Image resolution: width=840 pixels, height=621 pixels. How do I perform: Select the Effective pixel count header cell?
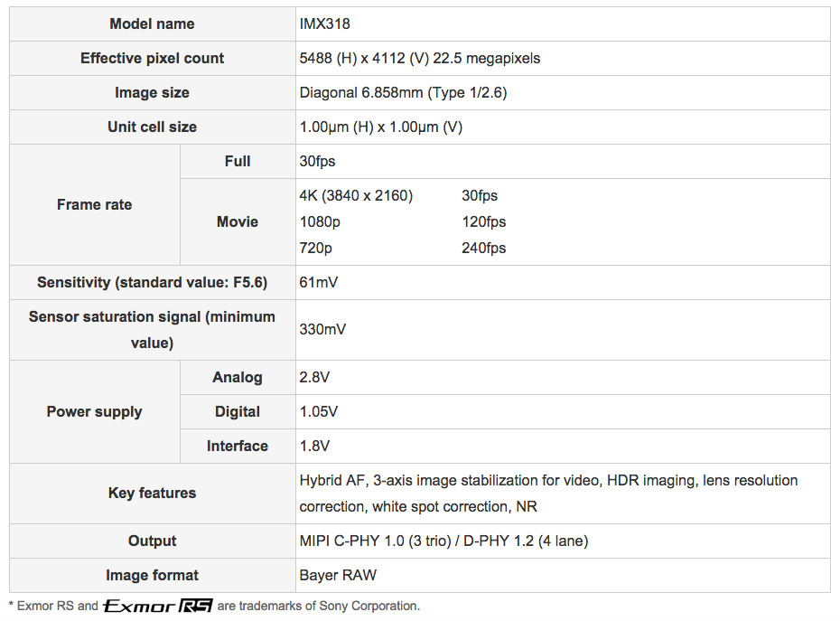(x=152, y=58)
